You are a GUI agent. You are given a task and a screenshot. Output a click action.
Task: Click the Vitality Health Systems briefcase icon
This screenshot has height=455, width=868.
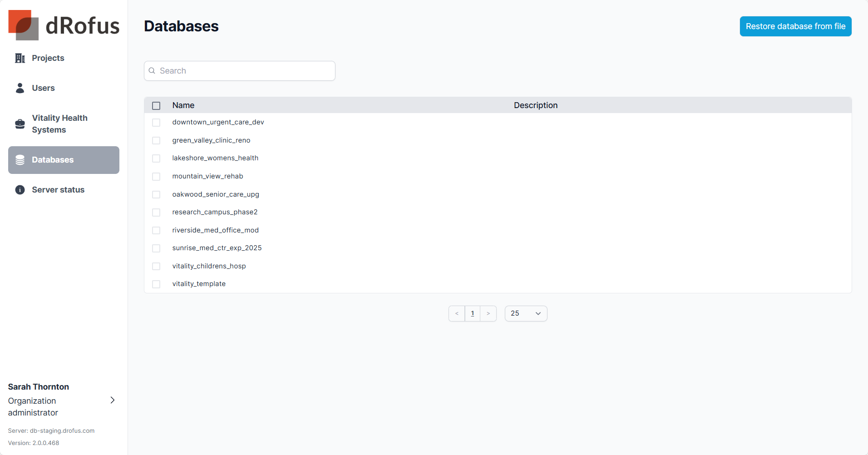click(x=20, y=124)
